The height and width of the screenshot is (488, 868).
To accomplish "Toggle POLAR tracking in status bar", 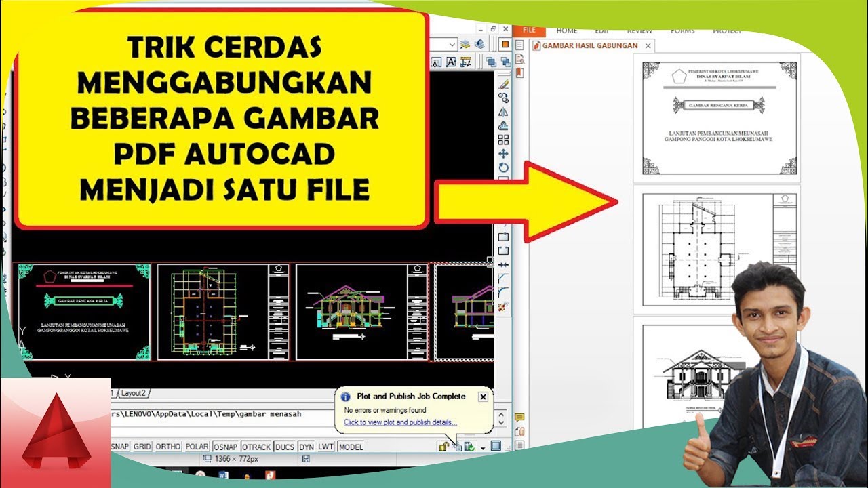I will 197,447.
